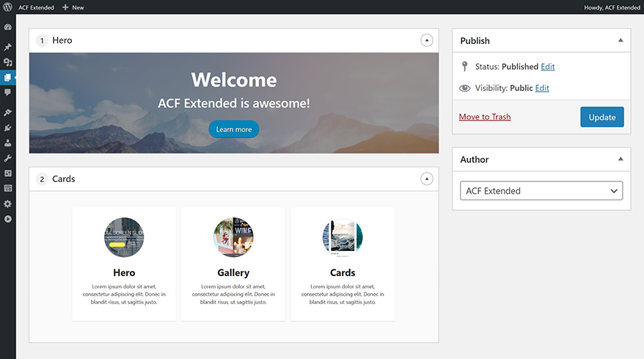
Task: Open the Media library sidebar icon
Action: click(7, 62)
